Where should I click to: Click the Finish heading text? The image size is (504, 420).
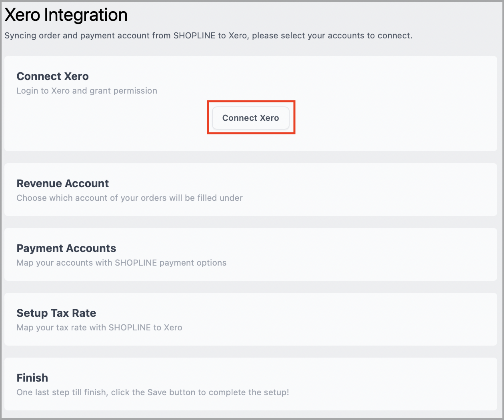coord(32,378)
